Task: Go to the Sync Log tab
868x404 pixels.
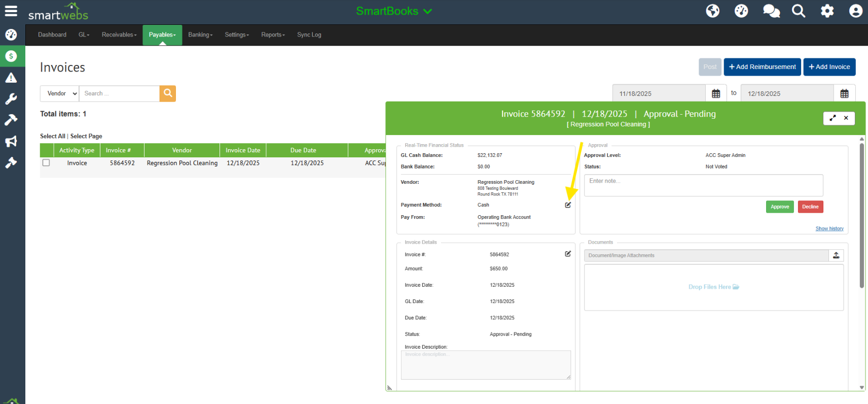Action: [x=309, y=35]
